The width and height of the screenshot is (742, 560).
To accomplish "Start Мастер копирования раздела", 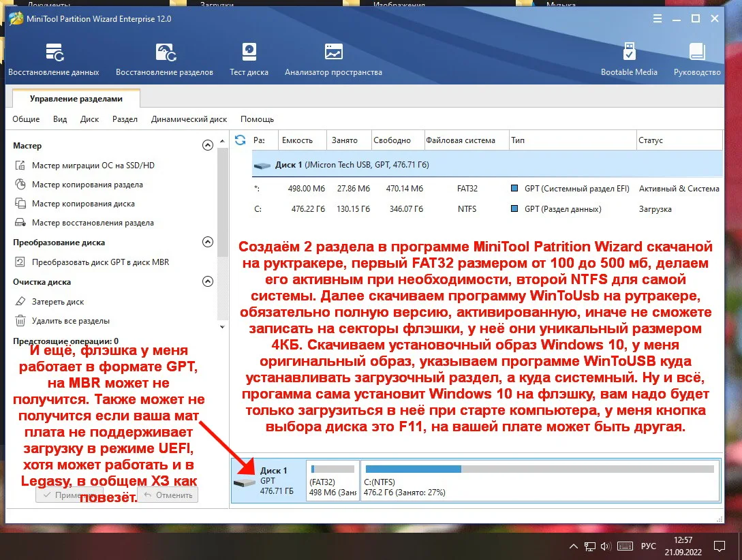I will [79, 185].
